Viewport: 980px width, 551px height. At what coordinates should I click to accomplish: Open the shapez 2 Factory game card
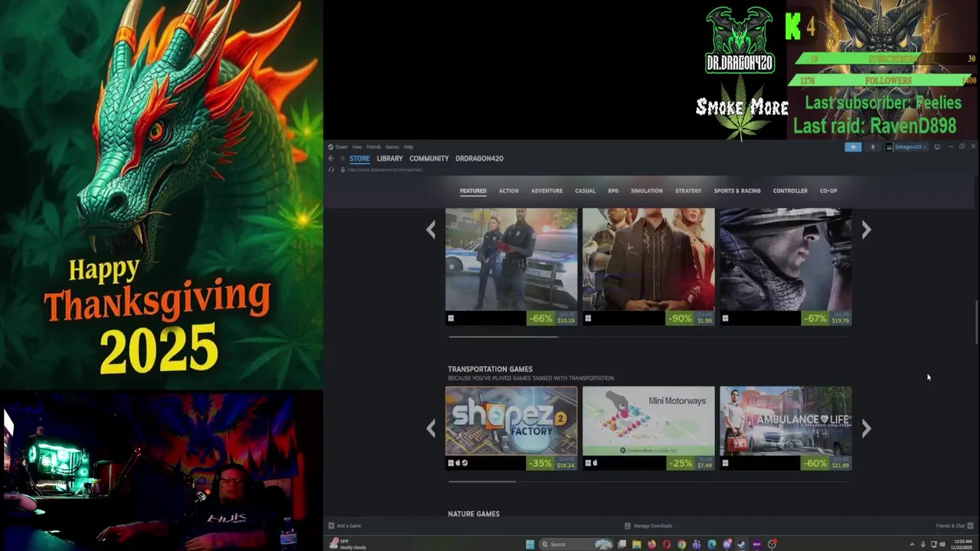pos(511,428)
